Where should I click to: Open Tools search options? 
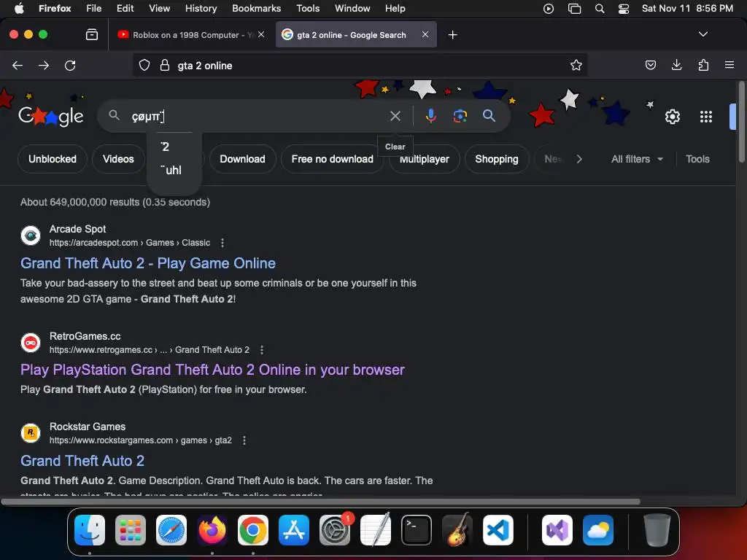(697, 159)
